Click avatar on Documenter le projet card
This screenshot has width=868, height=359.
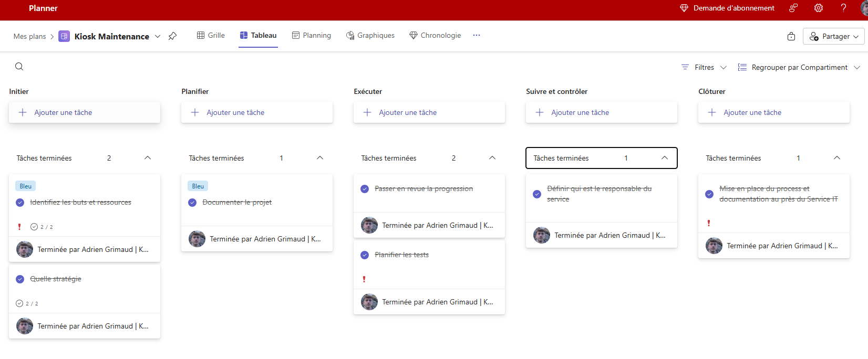[197, 239]
